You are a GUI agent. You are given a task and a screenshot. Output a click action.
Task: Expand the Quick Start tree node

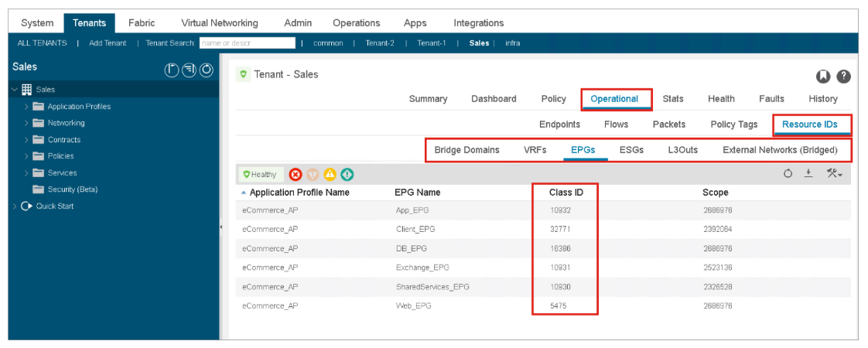tap(15, 206)
